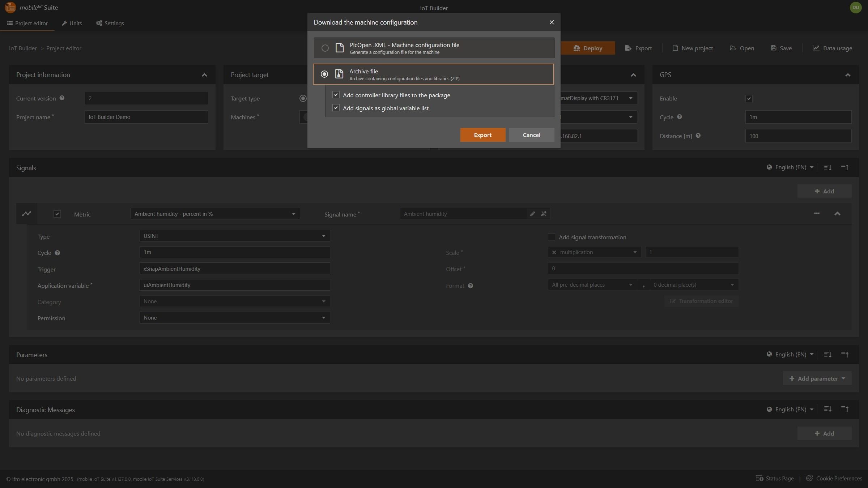This screenshot has width=868, height=488.
Task: Click the GPS Distance input field
Action: (798, 136)
